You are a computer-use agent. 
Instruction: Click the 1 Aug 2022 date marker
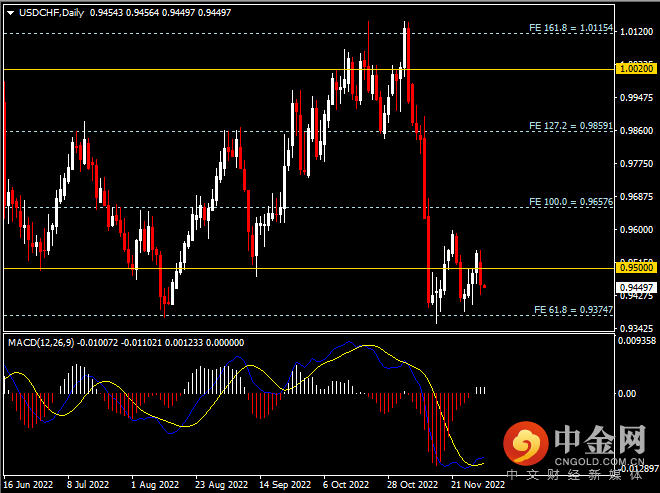(x=153, y=484)
